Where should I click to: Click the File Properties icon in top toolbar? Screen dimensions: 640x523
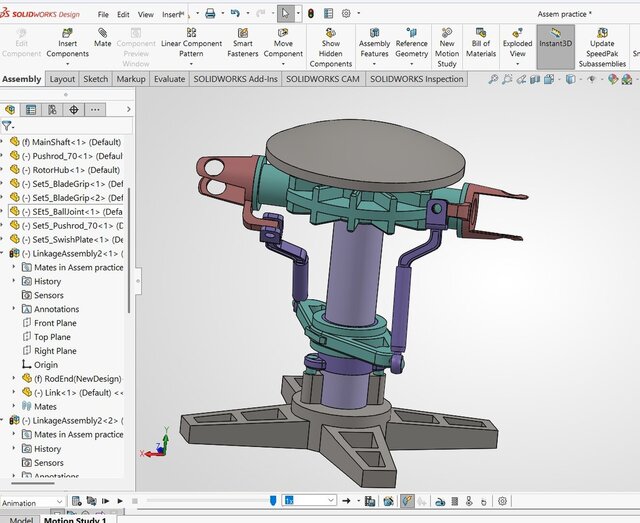coord(328,13)
